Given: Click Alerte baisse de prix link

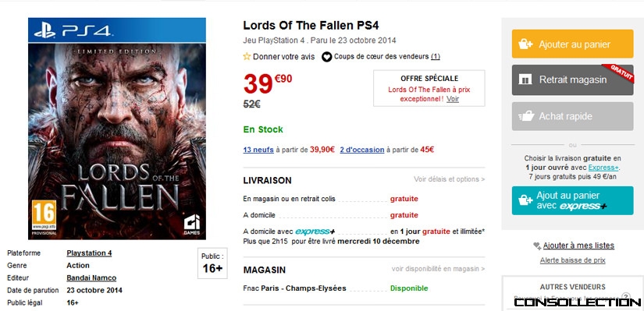Looking at the screenshot, I should click(572, 260).
